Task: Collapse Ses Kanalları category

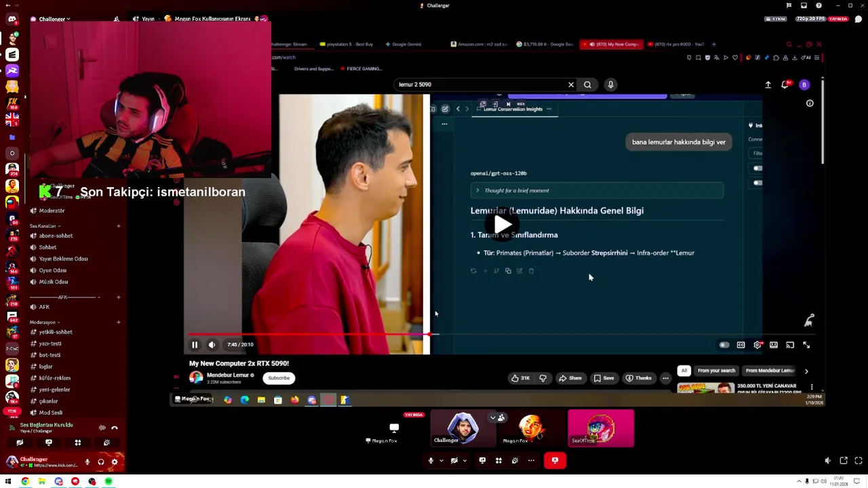Action: [45, 226]
